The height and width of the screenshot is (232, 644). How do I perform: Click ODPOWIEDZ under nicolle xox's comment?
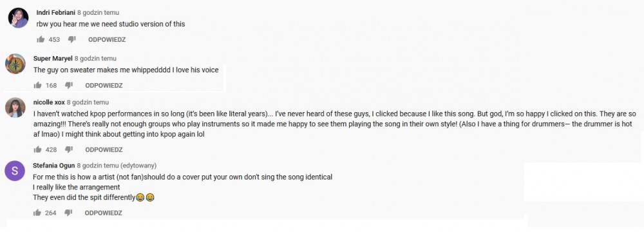[x=104, y=150]
